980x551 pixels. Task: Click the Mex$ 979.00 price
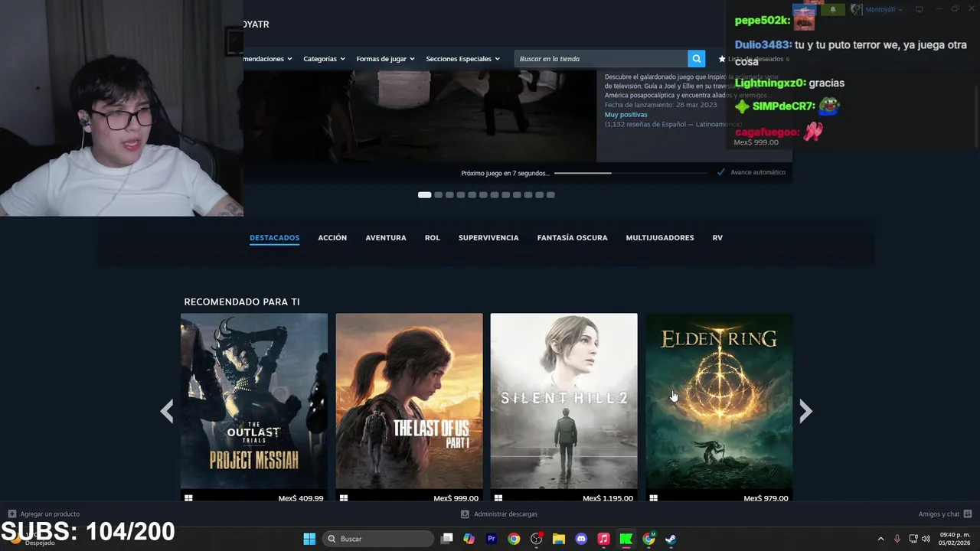click(x=766, y=498)
